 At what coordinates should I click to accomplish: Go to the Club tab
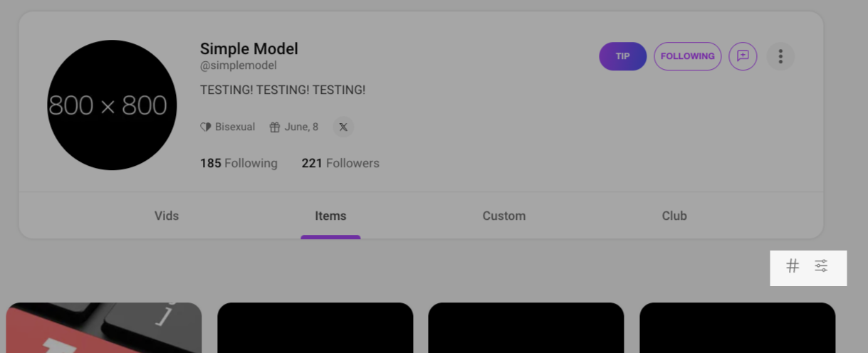(x=674, y=216)
